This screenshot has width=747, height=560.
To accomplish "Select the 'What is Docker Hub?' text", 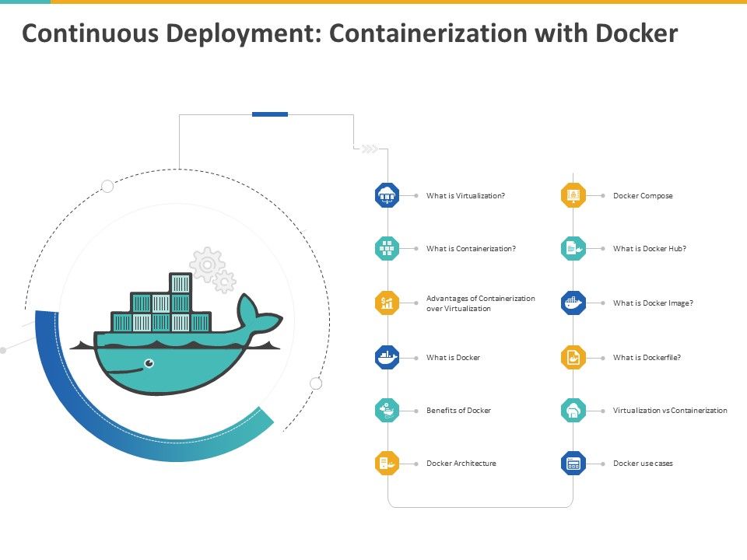I will 649,249.
